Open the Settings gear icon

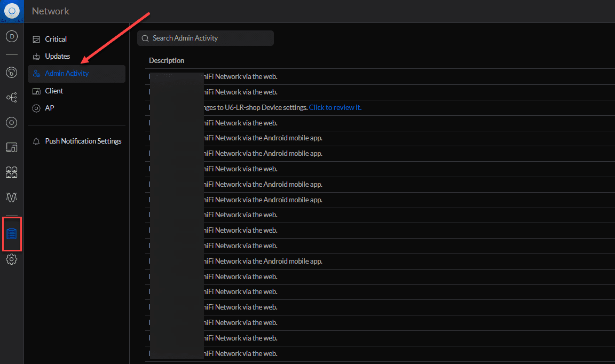pyautogui.click(x=12, y=259)
